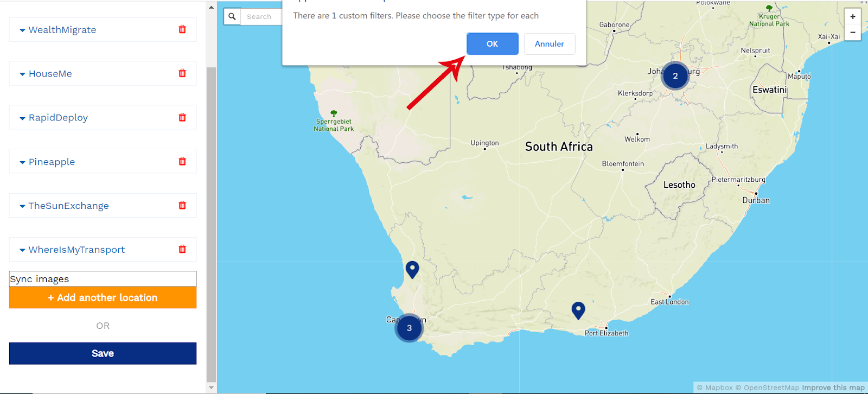The height and width of the screenshot is (394, 868).
Task: Open the cluster of 2 near Johannesburg
Action: (675, 76)
